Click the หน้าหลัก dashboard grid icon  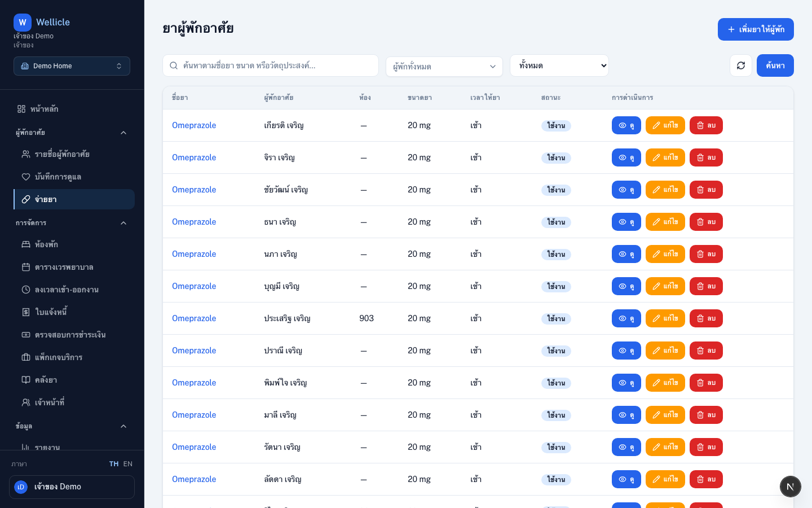click(x=21, y=109)
